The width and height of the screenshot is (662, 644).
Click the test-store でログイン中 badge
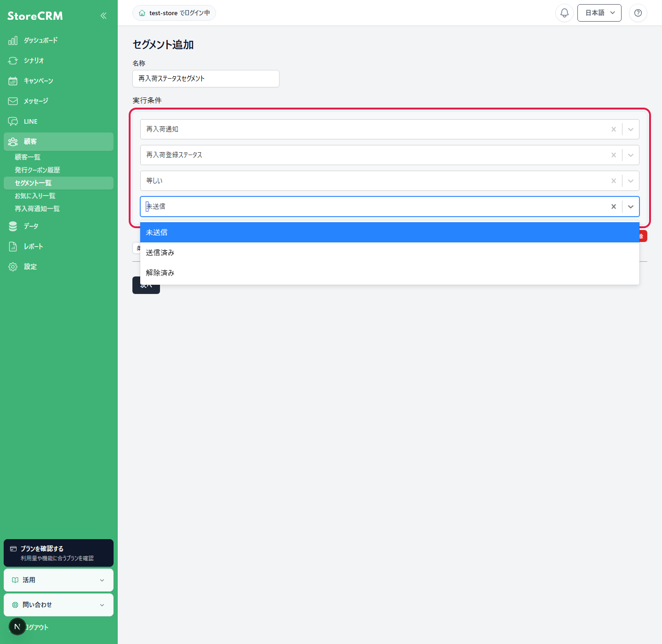point(174,13)
